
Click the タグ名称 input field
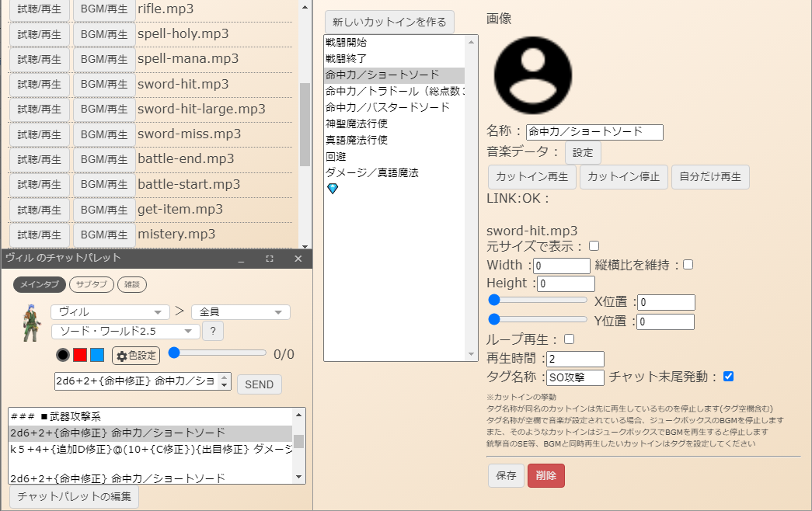(575, 377)
